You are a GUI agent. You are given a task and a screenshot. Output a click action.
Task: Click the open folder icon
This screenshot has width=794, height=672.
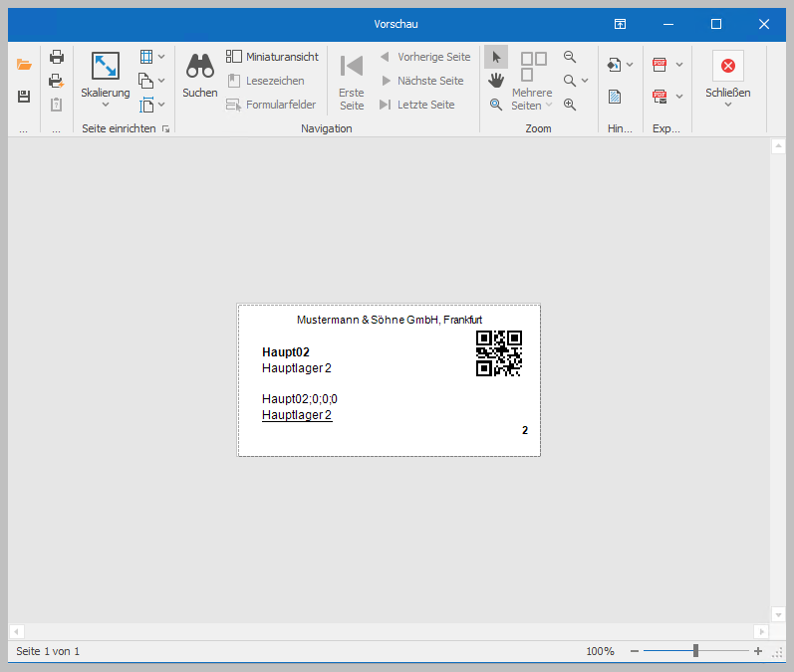click(x=25, y=65)
